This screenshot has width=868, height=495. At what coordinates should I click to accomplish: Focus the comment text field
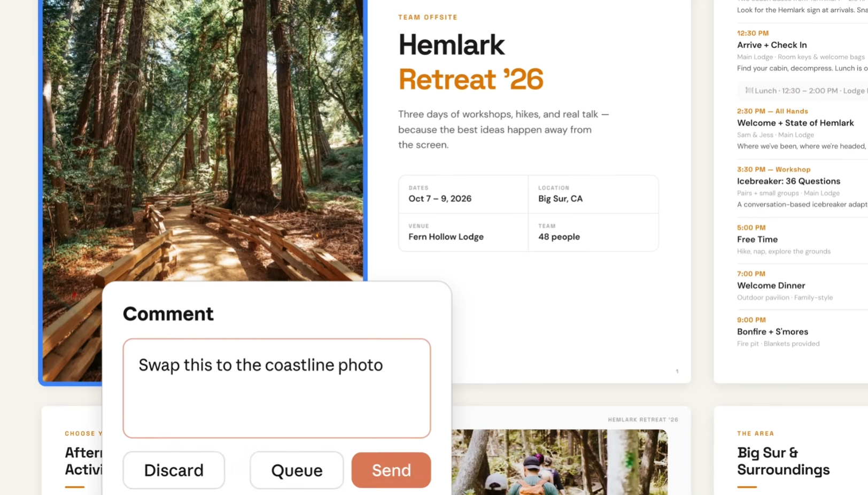click(276, 388)
